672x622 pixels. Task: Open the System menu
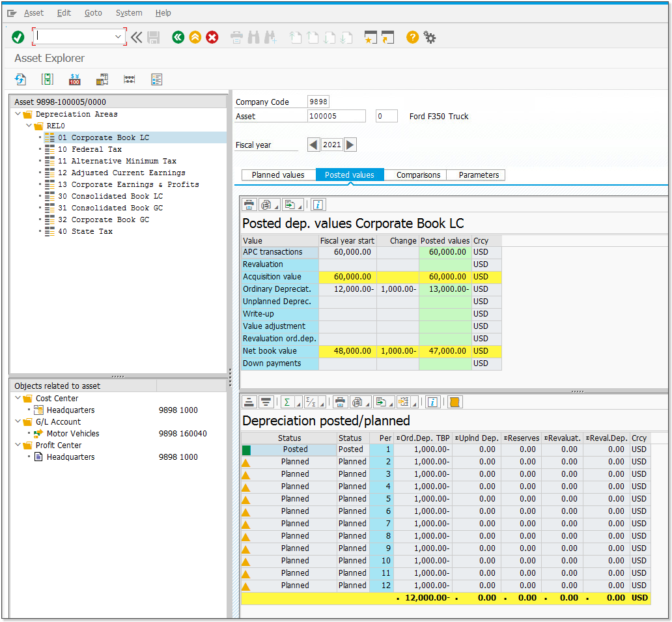click(x=128, y=13)
